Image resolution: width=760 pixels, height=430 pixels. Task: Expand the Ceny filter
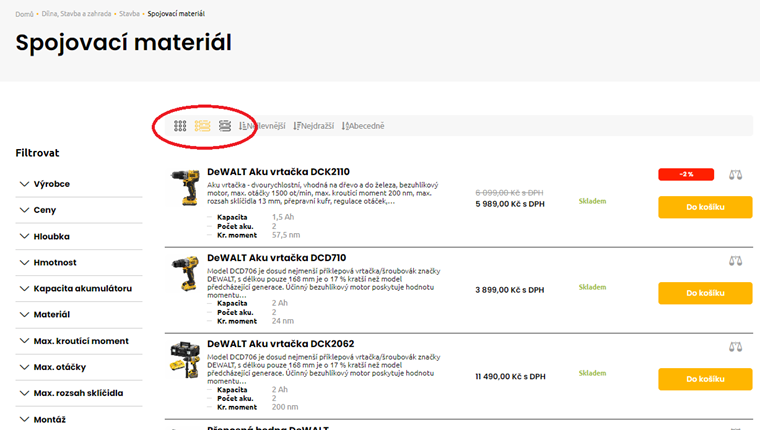[x=79, y=210]
